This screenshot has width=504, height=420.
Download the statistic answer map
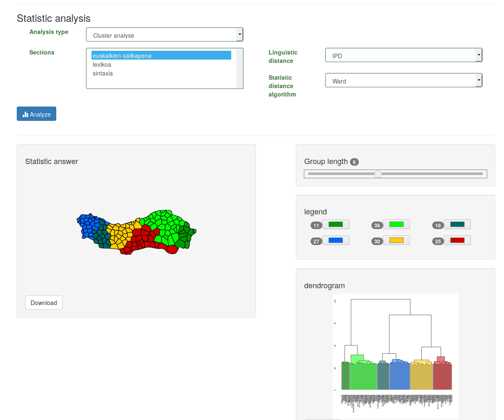(x=44, y=303)
